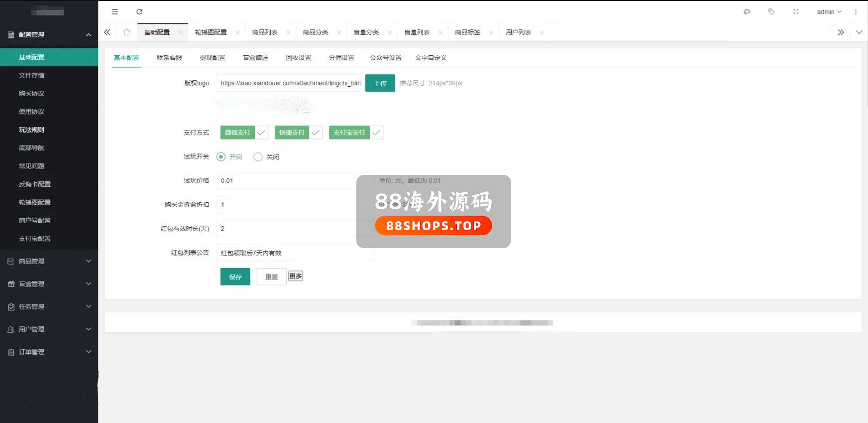Image resolution: width=868 pixels, height=423 pixels.
Task: Click the page refresh icon
Action: (x=139, y=12)
